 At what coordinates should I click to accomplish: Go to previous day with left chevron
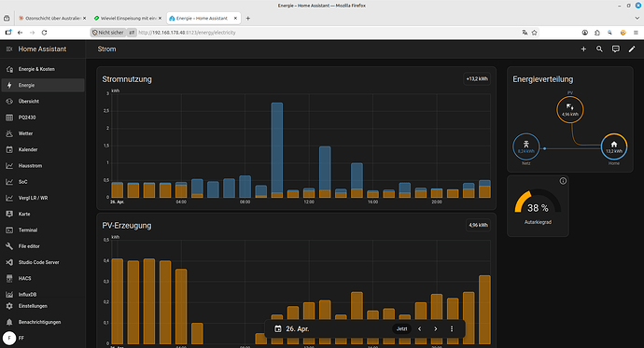pyautogui.click(x=419, y=328)
